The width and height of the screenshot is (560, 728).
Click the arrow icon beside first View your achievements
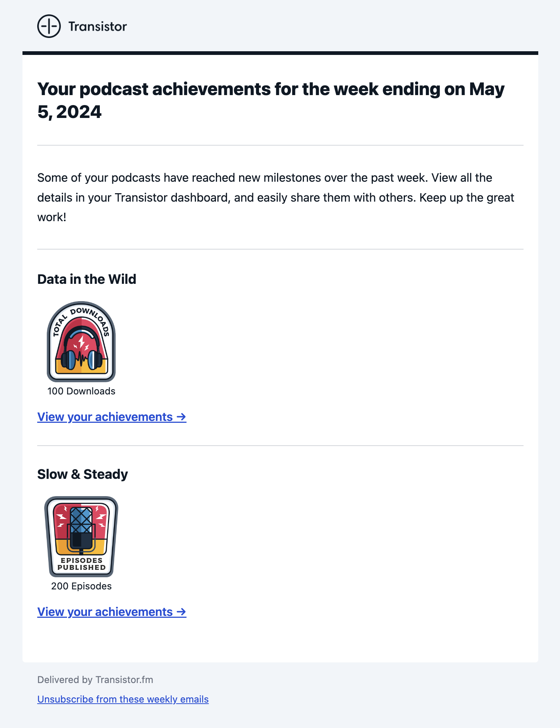(181, 417)
